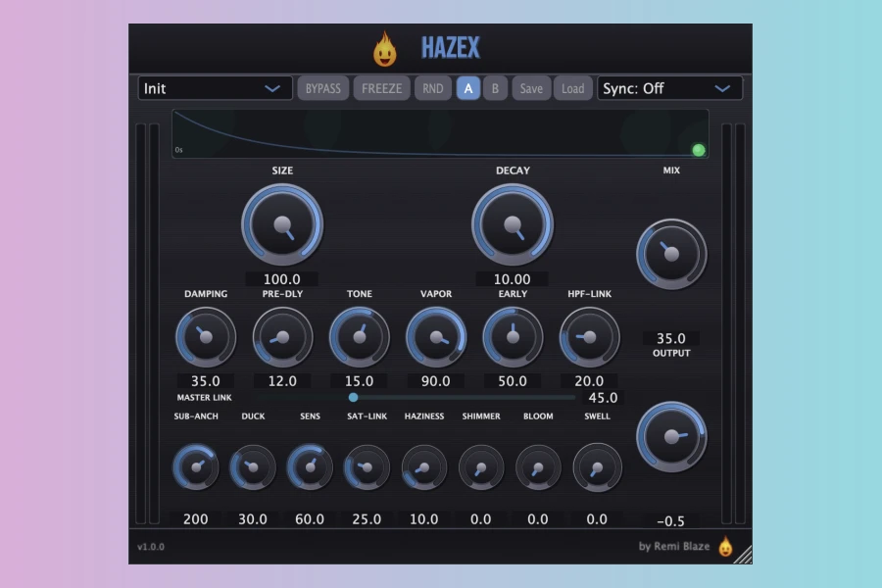The height and width of the screenshot is (588, 882).
Task: Click the Save button
Action: pyautogui.click(x=531, y=88)
